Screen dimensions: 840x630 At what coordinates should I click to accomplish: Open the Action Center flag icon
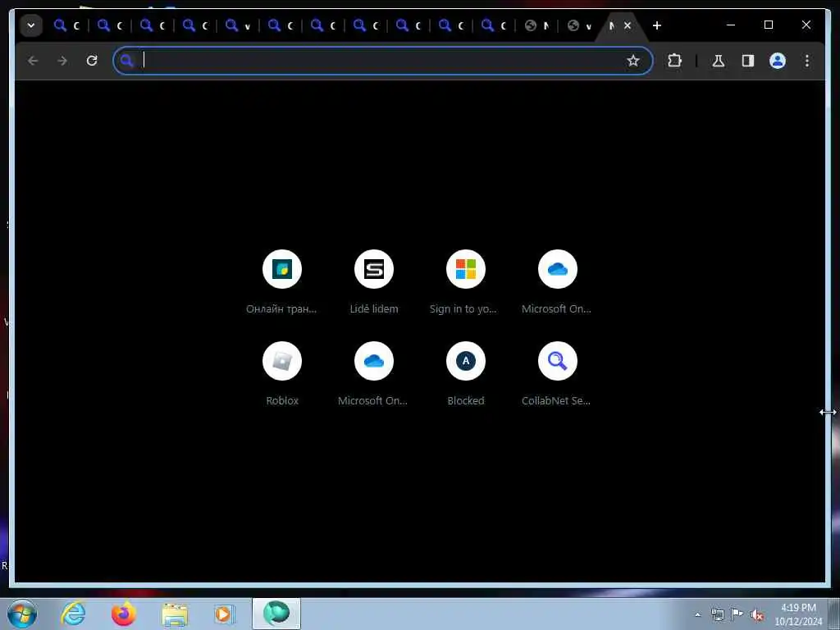[737, 614]
